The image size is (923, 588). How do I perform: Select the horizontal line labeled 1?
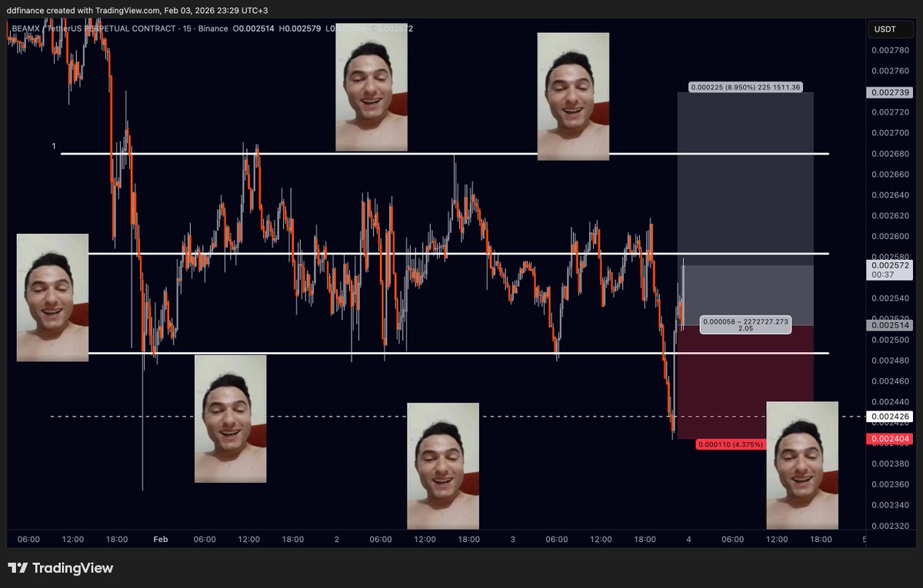(54, 145)
